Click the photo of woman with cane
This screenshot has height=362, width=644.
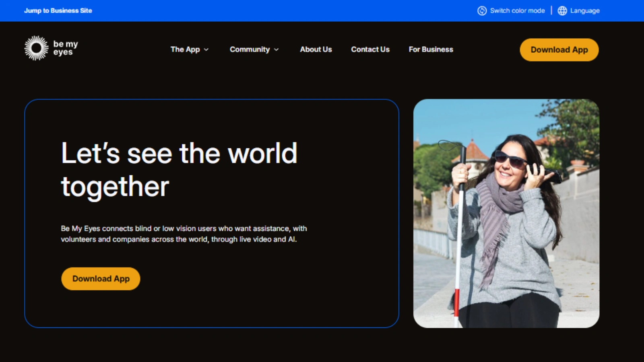[506, 213]
